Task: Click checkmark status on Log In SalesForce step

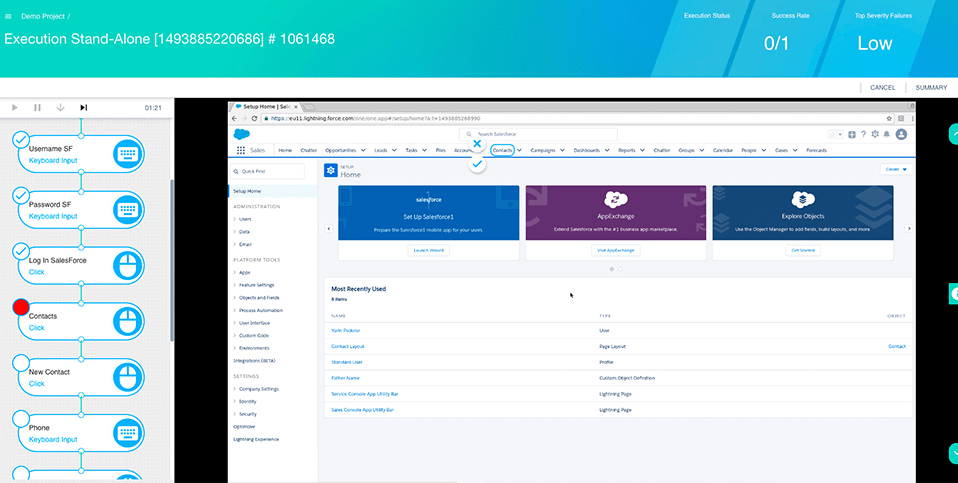Action: click(x=21, y=250)
